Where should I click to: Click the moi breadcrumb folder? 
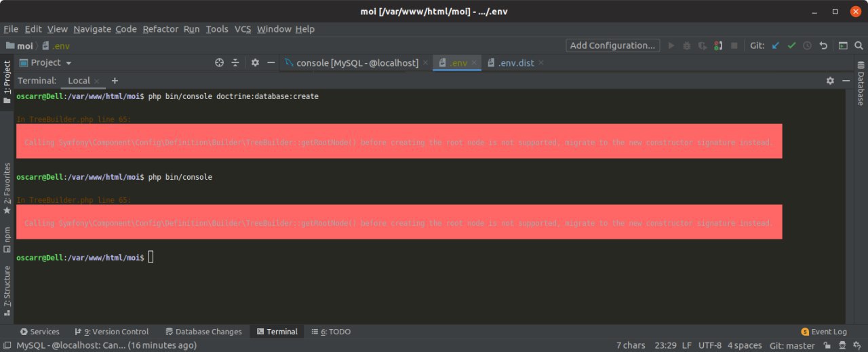(x=19, y=45)
